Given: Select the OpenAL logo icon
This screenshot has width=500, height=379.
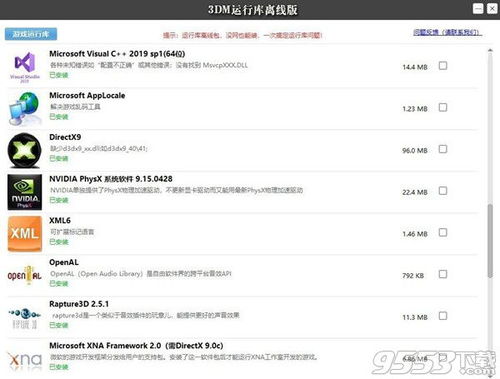Looking at the screenshot, I should tap(25, 276).
